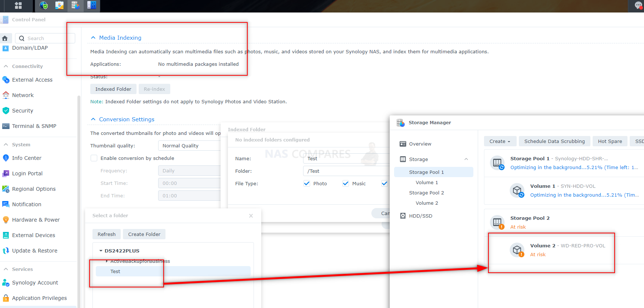
Task: Click Storage Pool 2 warning icon
Action: (x=498, y=222)
